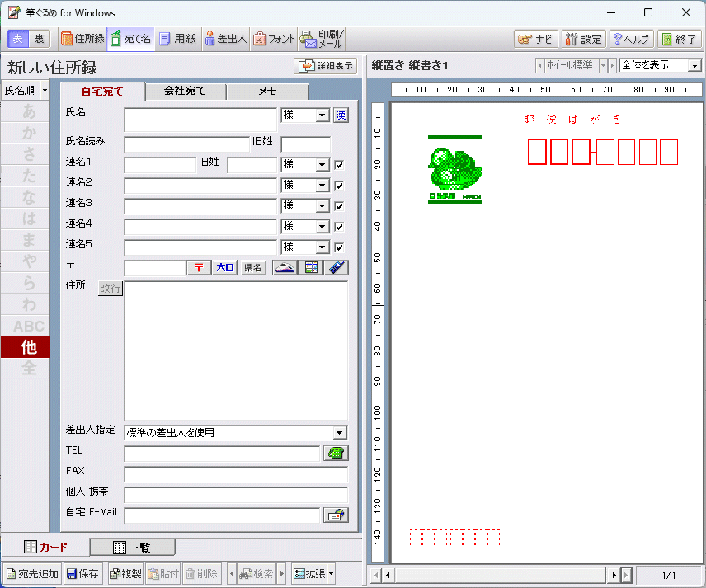Click the 検索 search button
The height and width of the screenshot is (588, 706).
coord(257,574)
